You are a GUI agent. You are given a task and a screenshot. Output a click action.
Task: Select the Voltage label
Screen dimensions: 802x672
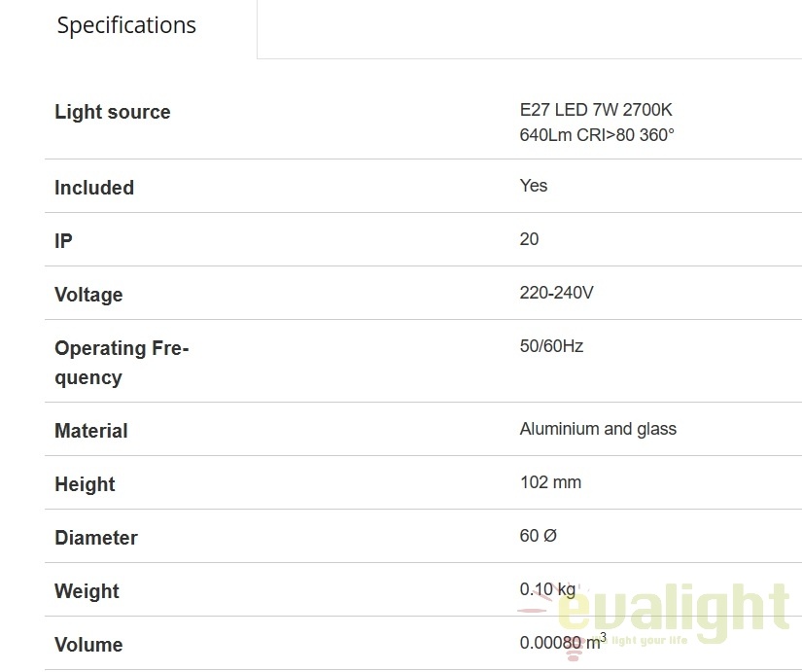coord(88,295)
